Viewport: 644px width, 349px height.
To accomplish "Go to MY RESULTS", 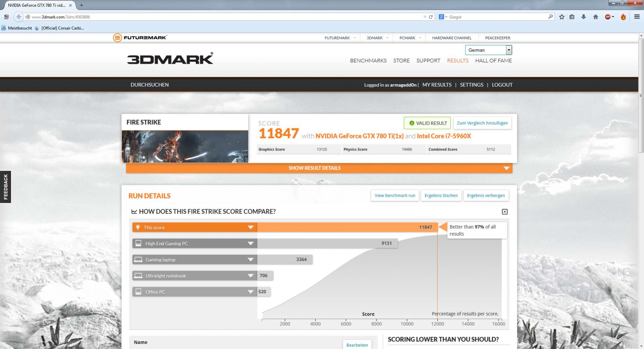I will pyautogui.click(x=437, y=85).
